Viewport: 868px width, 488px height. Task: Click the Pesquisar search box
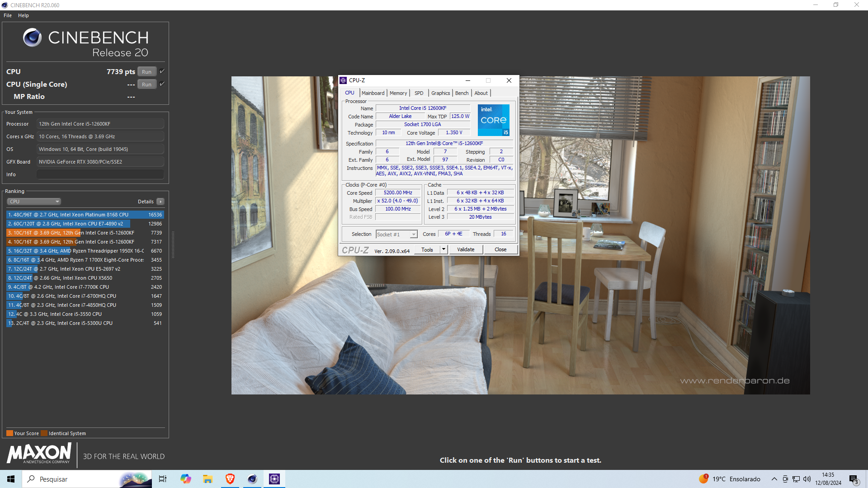86,479
